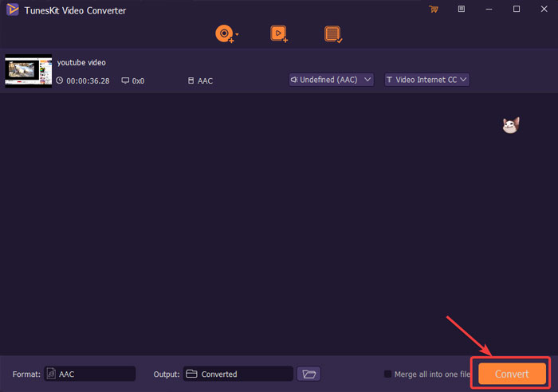Select the youtube video thumbnail

[29, 71]
